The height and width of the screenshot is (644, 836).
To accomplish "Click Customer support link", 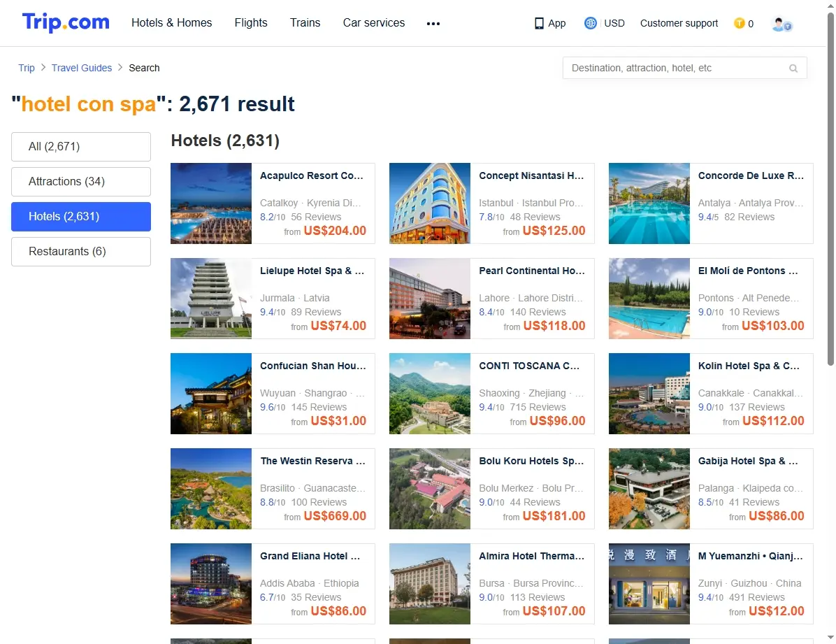I will (679, 23).
